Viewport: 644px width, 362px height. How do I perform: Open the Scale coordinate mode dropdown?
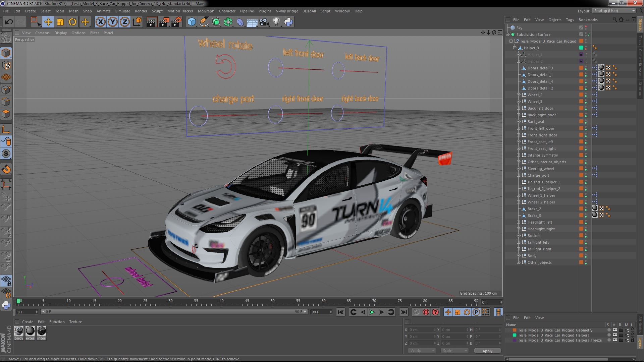click(454, 351)
